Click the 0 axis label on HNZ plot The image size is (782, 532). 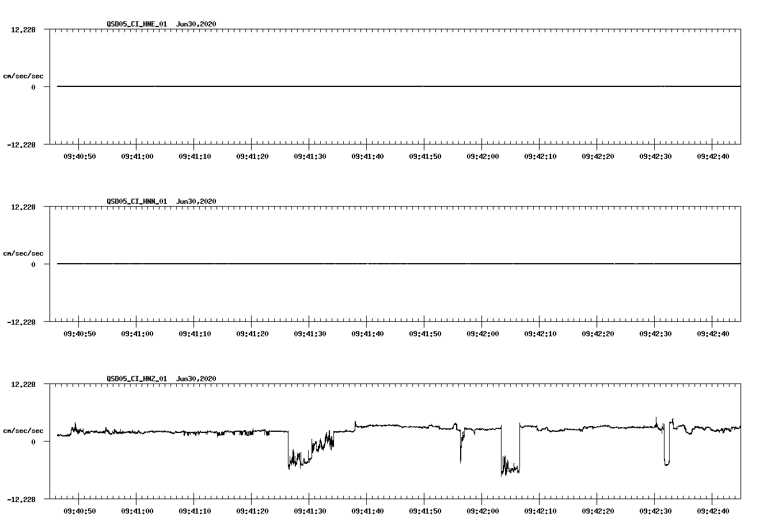click(x=33, y=442)
